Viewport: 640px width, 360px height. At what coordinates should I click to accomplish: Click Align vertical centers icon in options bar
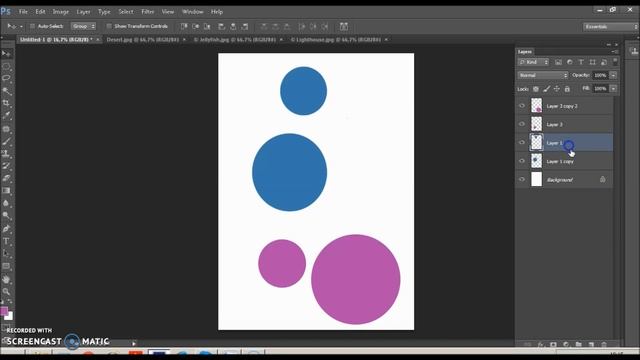click(x=196, y=27)
